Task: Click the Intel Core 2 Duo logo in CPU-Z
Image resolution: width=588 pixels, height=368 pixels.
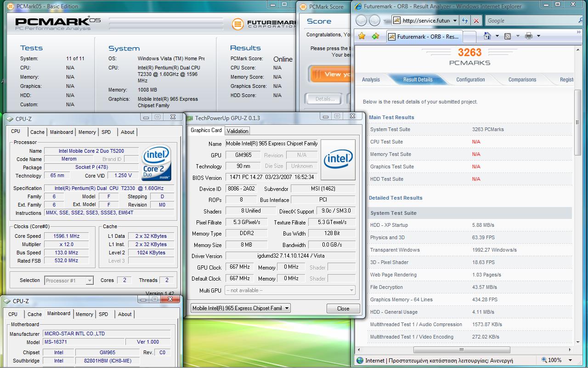Action: click(157, 163)
